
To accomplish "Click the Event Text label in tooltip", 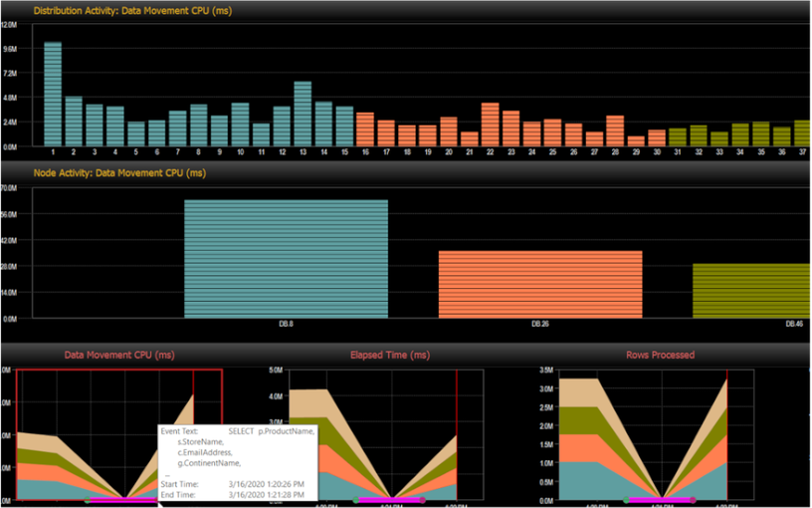I will pyautogui.click(x=178, y=431).
